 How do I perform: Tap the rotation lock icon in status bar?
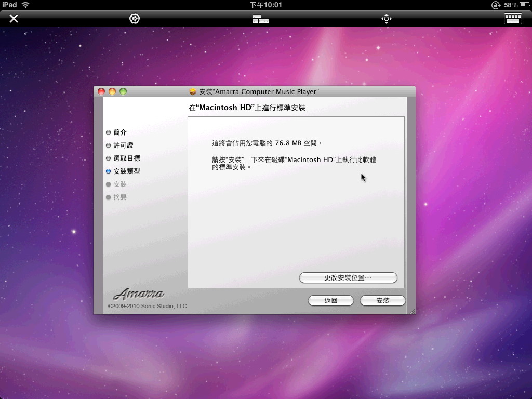click(496, 5)
